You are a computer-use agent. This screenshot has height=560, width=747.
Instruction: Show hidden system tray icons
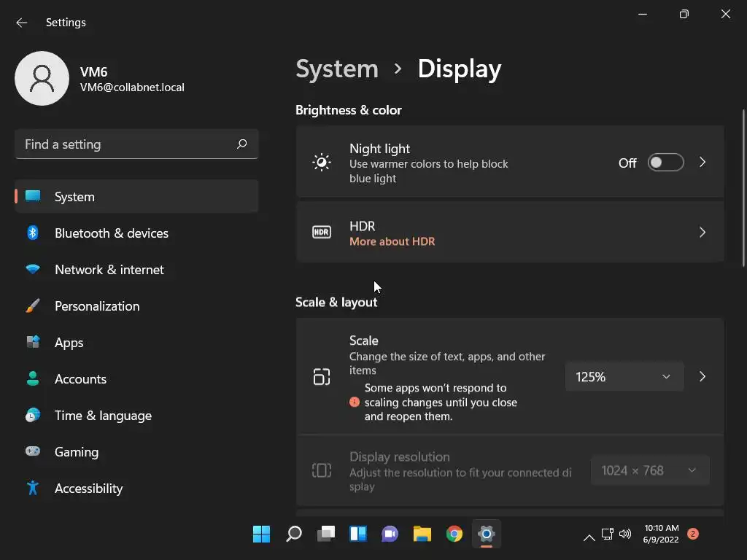(589, 537)
